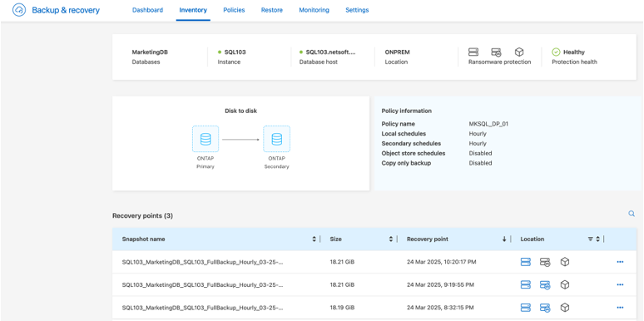644x321 pixels.
Task: Click object store cube icon for 9:19:55 PM row
Action: tap(565, 284)
